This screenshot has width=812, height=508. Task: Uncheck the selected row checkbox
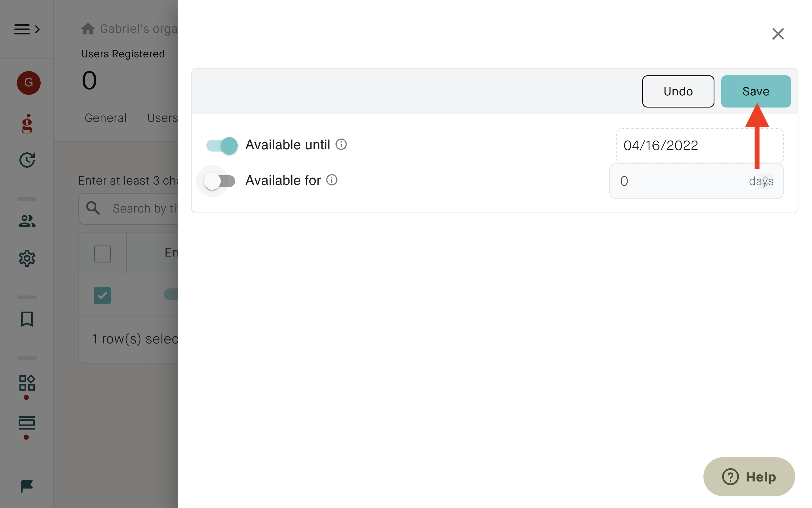[102, 295]
